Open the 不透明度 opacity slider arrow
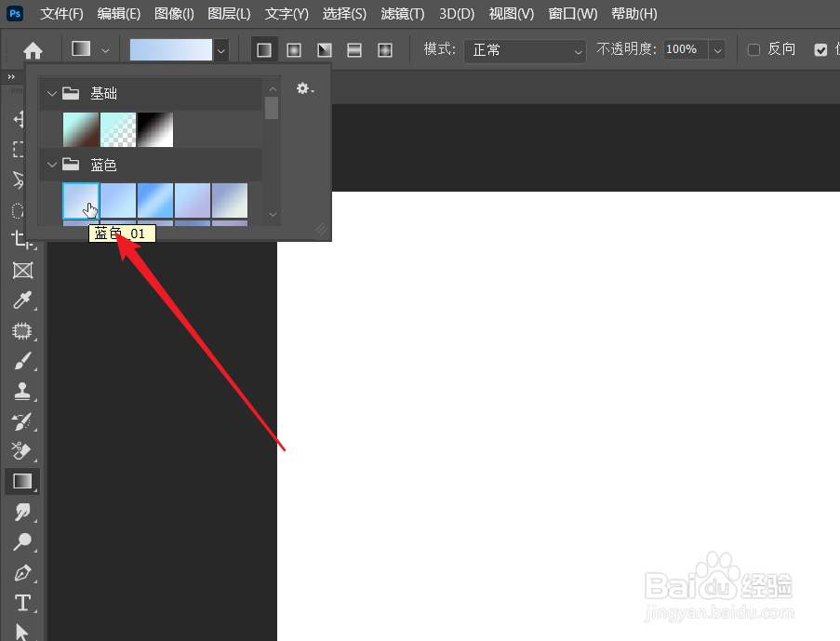Image resolution: width=840 pixels, height=641 pixels. click(718, 50)
